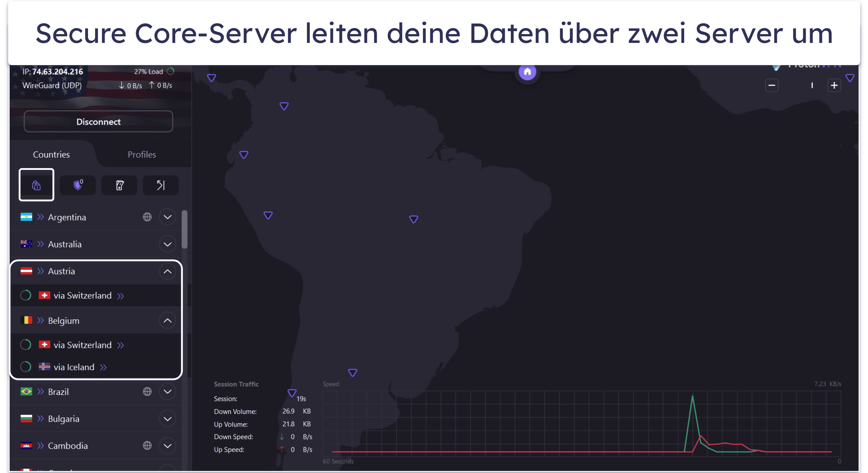Toggle NetShield shield icon
The width and height of the screenshot is (868, 473).
pyautogui.click(x=78, y=185)
